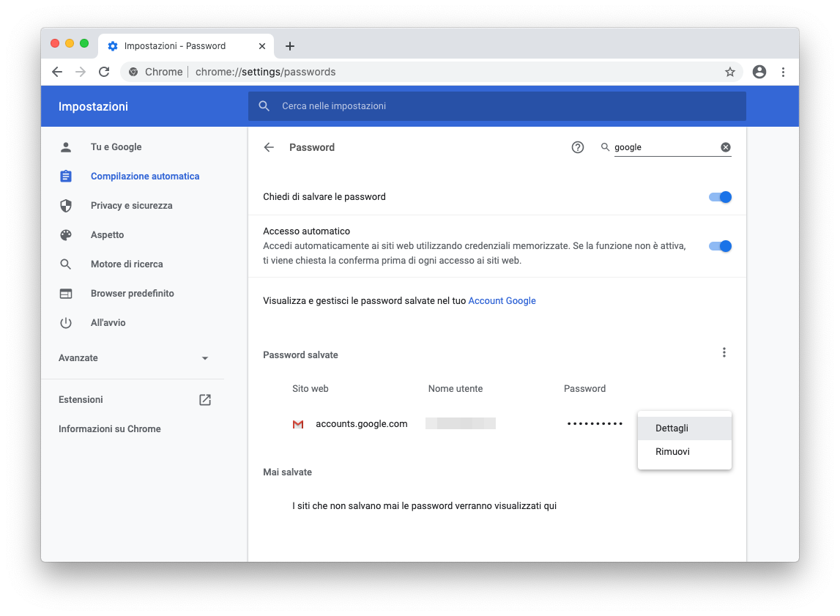The height and width of the screenshot is (616, 840).
Task: Minimize the window with the yellow button
Action: tap(70, 43)
